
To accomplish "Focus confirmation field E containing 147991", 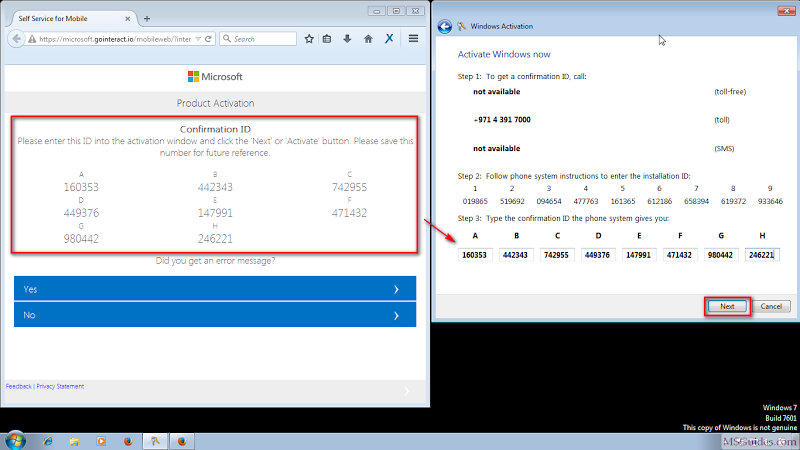I will (x=639, y=255).
